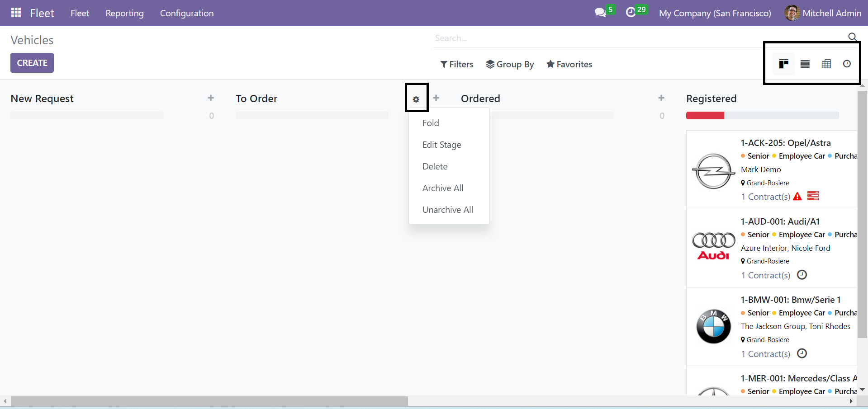
Task: Open the Filters dropdown
Action: coord(457,64)
